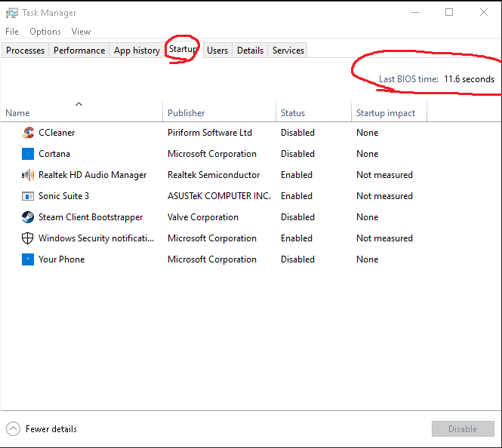Click the Last BIOS time 11.6 seconds value
502x448 pixels.
point(469,79)
